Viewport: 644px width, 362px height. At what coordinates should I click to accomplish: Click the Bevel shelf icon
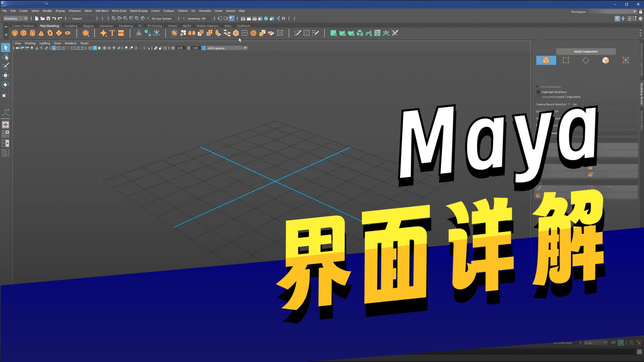[x=236, y=33]
